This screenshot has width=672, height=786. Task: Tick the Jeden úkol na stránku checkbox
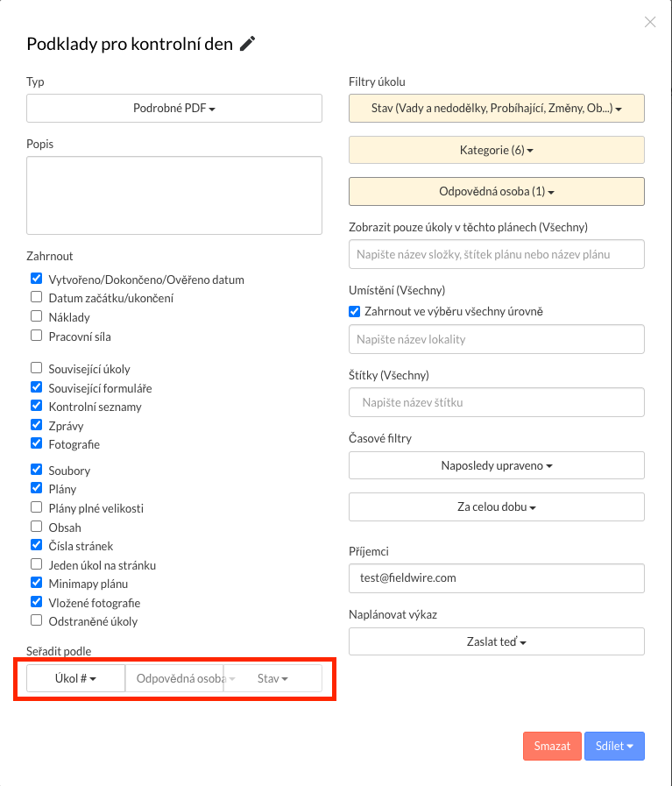pos(36,564)
